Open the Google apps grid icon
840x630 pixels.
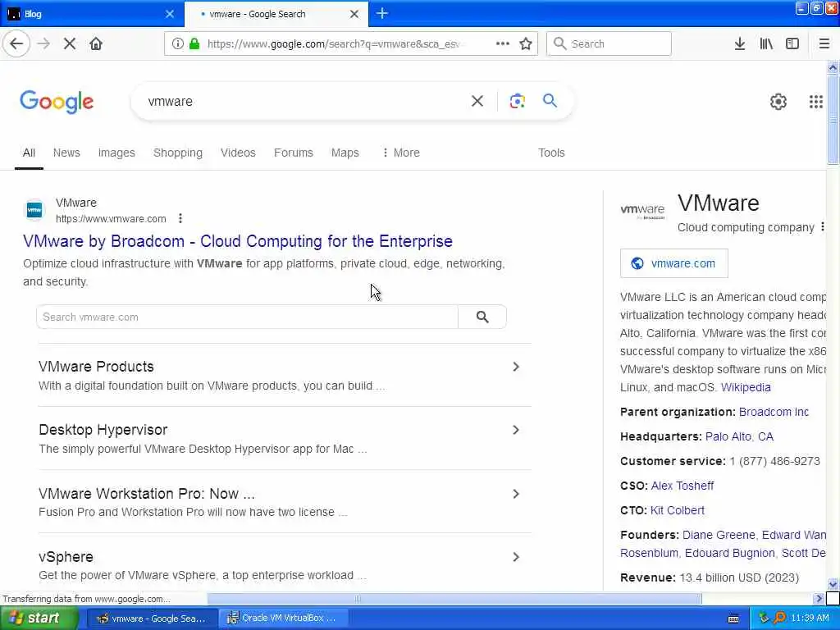(816, 101)
